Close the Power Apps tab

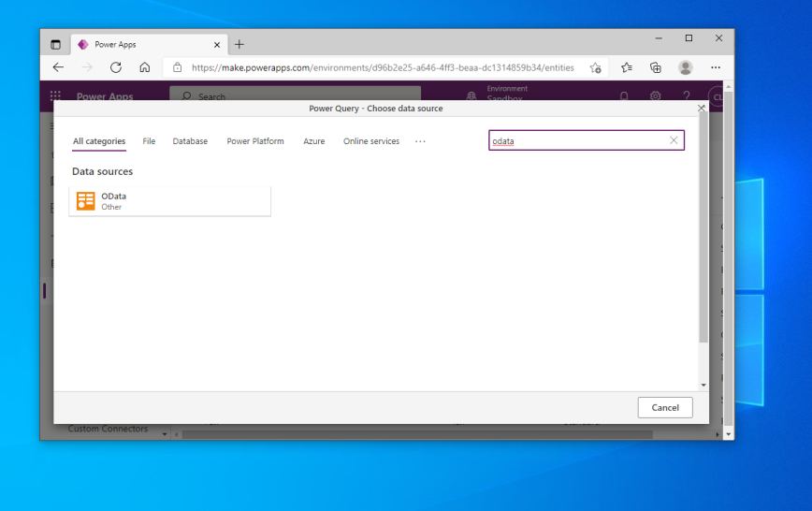point(217,45)
